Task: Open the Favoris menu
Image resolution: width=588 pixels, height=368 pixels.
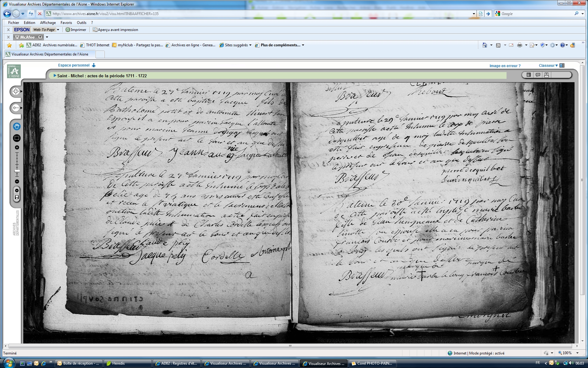Action: coord(66,23)
